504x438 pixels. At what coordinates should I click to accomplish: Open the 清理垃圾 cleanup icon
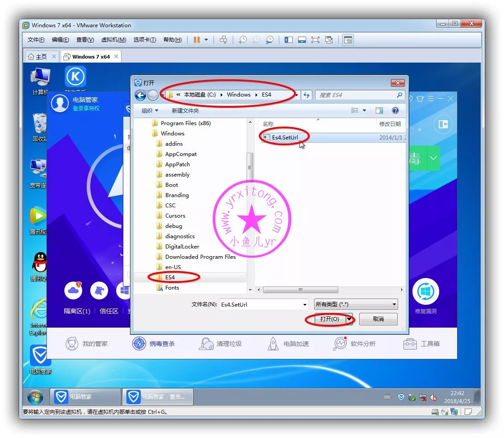[x=206, y=344]
